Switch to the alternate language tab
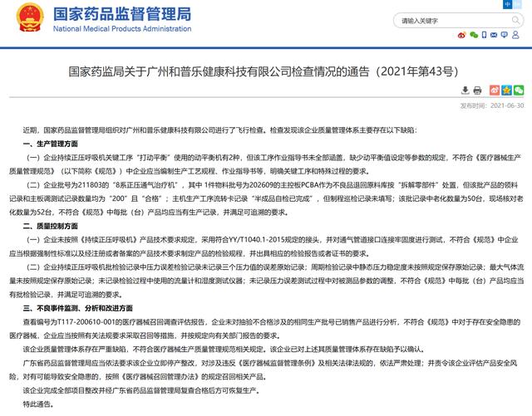 coord(517,4)
